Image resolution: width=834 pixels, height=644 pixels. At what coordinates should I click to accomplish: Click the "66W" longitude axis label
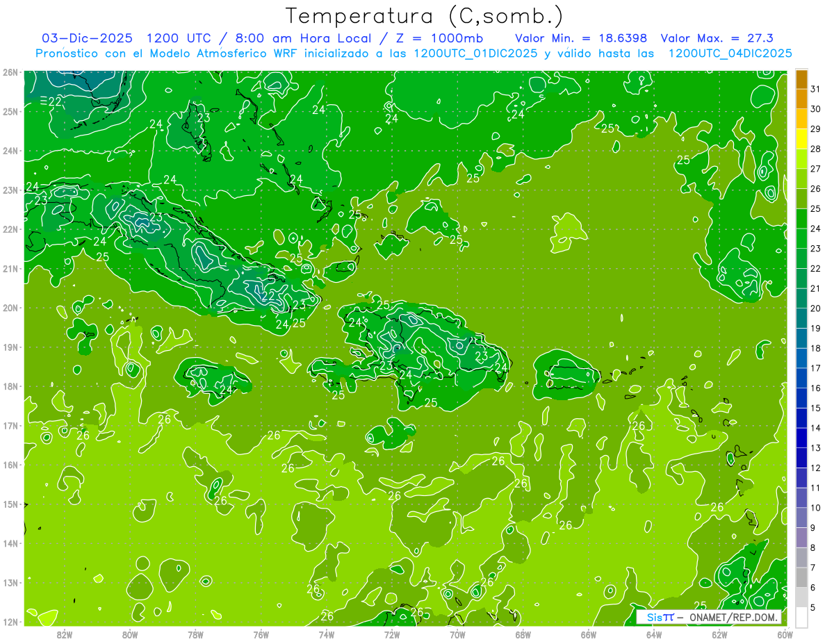click(589, 634)
